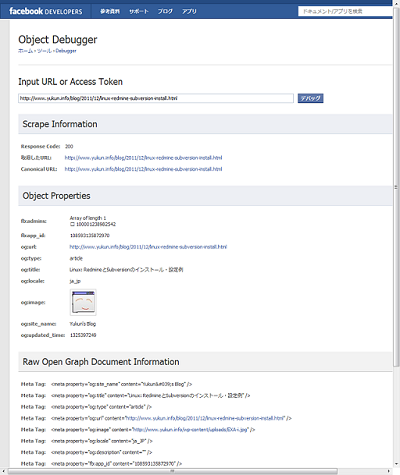Click the og:type meta tag row
The height and width of the screenshot is (475, 400).
[x=86, y=407]
